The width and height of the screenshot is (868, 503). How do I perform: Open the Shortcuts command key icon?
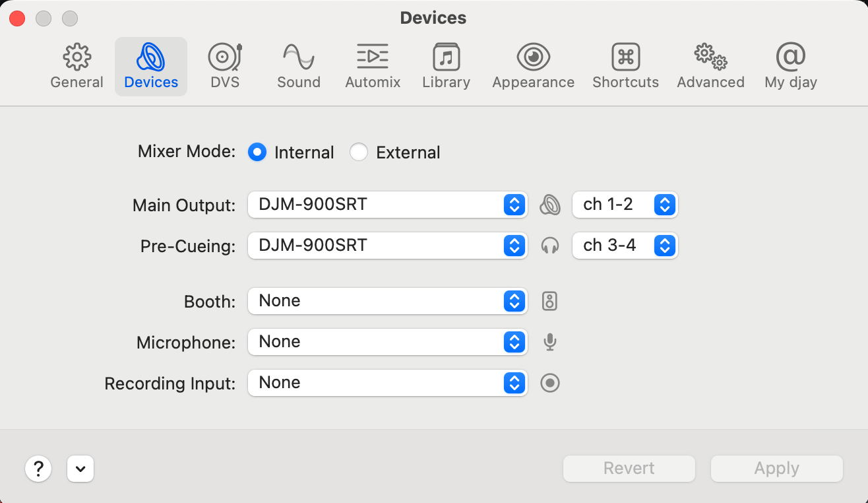click(625, 58)
